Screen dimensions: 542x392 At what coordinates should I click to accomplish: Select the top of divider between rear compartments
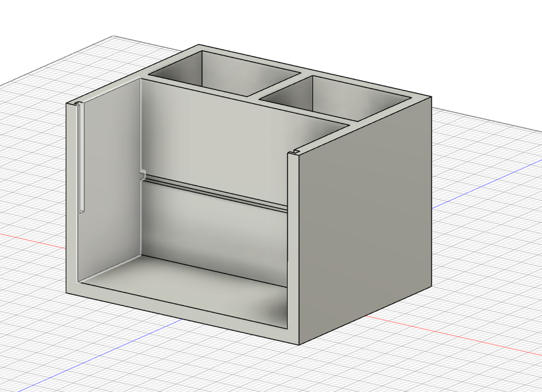tap(279, 85)
